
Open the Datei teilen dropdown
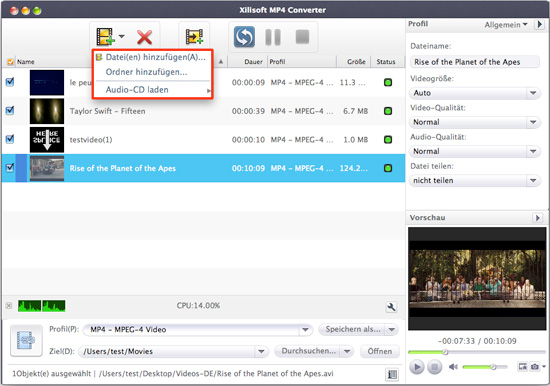pos(474,180)
